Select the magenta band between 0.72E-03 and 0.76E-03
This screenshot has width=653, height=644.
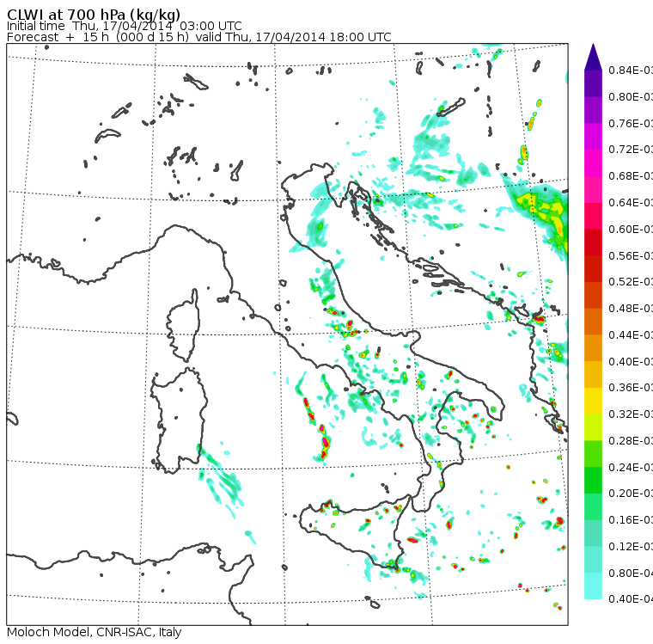point(593,137)
